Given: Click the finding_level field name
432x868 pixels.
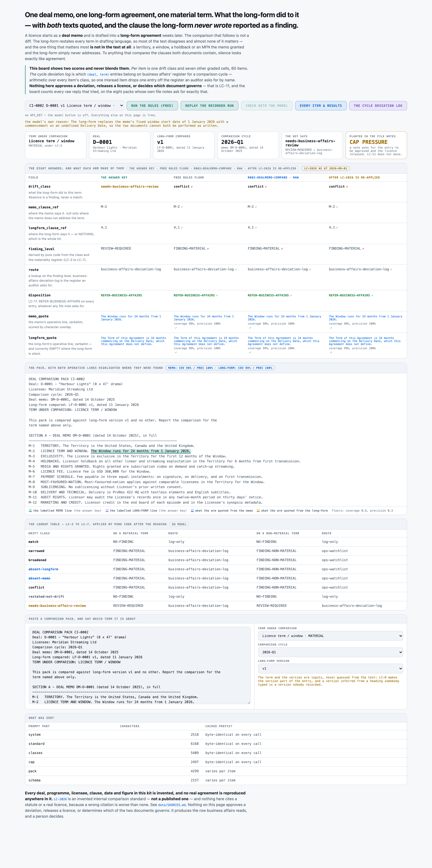Looking at the screenshot, I should 42,249.
